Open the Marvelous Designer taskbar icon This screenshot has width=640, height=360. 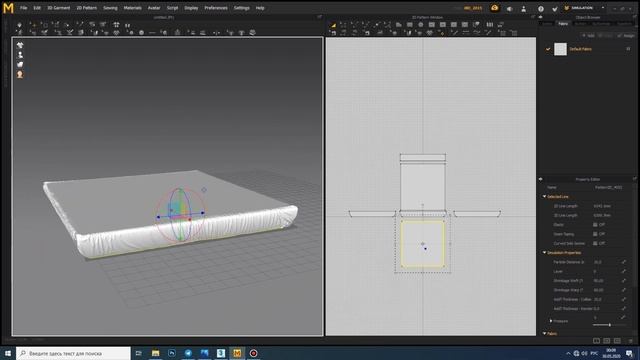pyautogui.click(x=237, y=353)
